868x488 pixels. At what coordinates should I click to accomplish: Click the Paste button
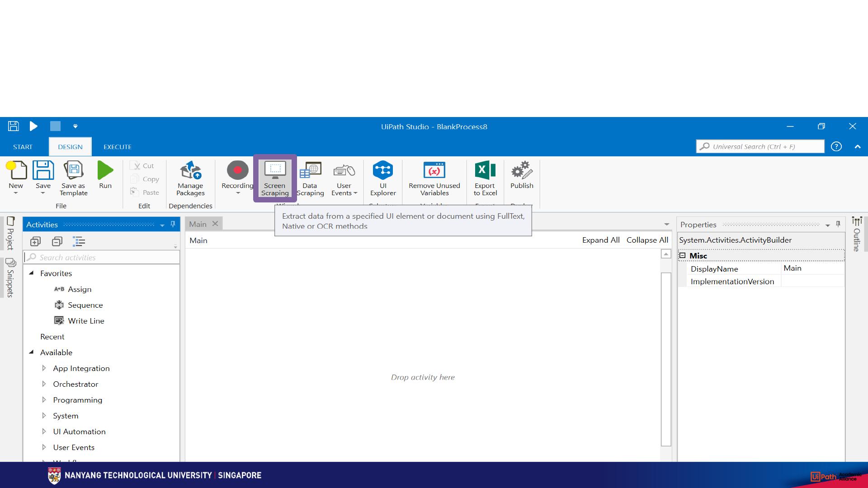click(x=146, y=192)
